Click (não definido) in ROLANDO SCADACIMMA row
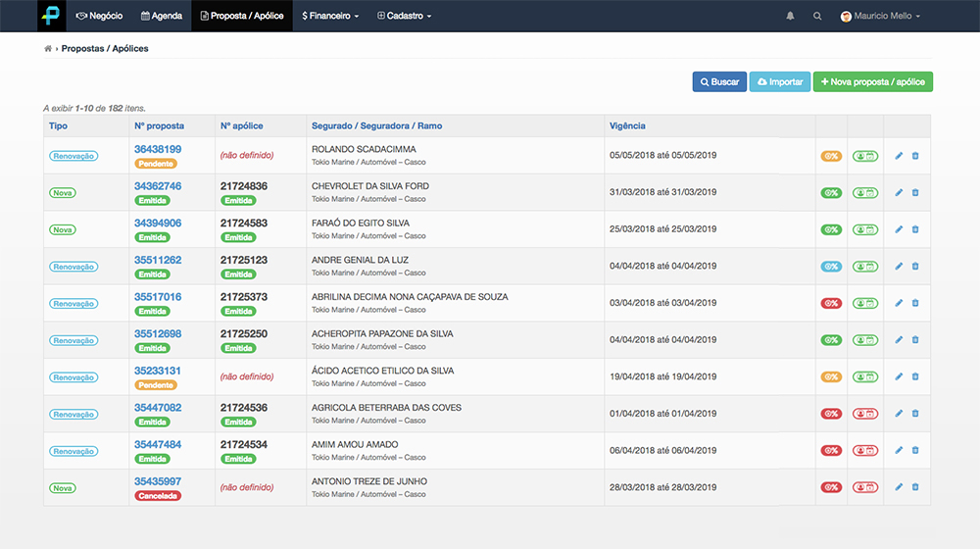Screen dimensions: 980x549 [x=247, y=155]
